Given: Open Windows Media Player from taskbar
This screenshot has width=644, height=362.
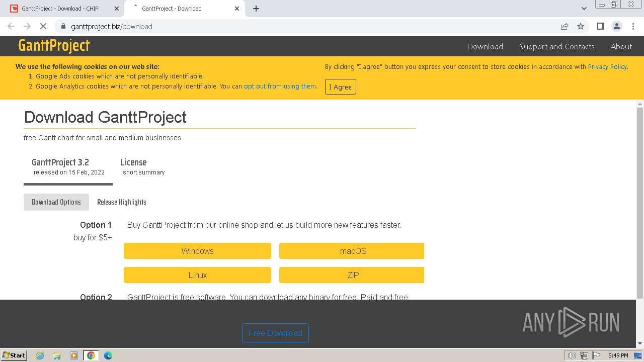Looking at the screenshot, I should (x=74, y=355).
